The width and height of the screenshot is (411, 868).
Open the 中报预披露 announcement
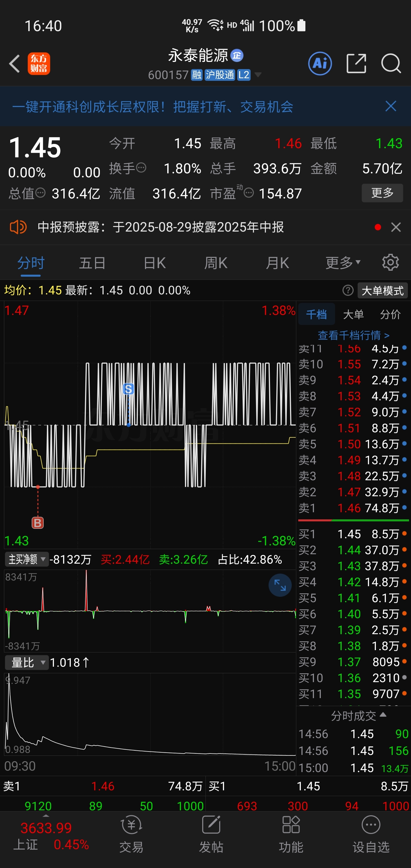(161, 227)
